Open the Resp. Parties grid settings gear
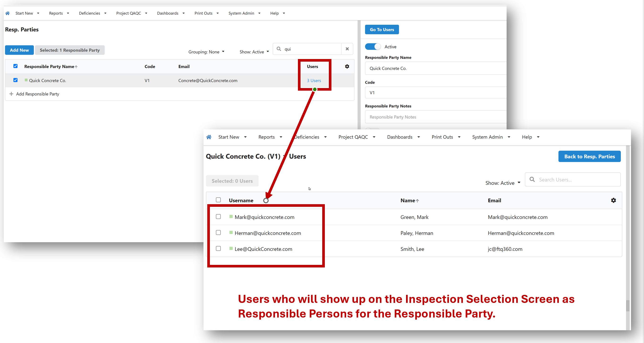 (347, 67)
